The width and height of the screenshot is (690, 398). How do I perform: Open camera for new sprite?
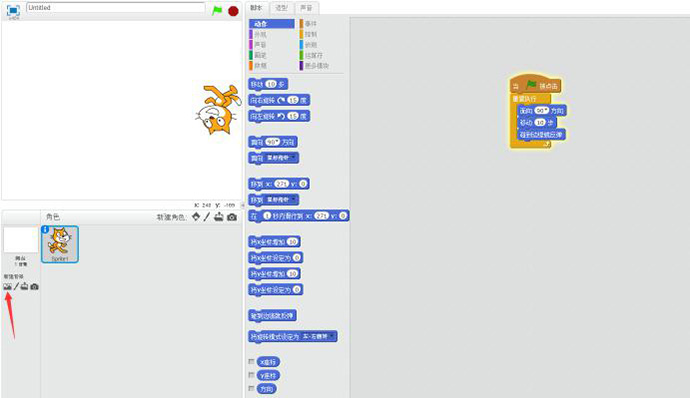[x=232, y=217]
